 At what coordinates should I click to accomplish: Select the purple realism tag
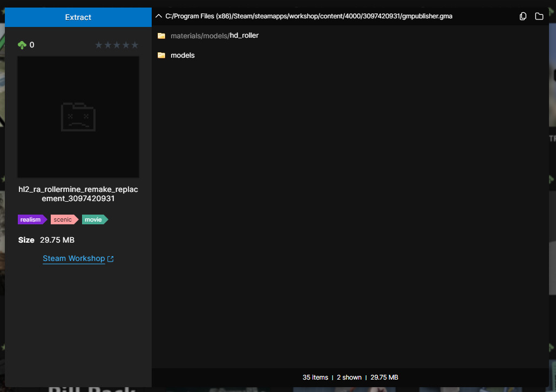coord(31,219)
